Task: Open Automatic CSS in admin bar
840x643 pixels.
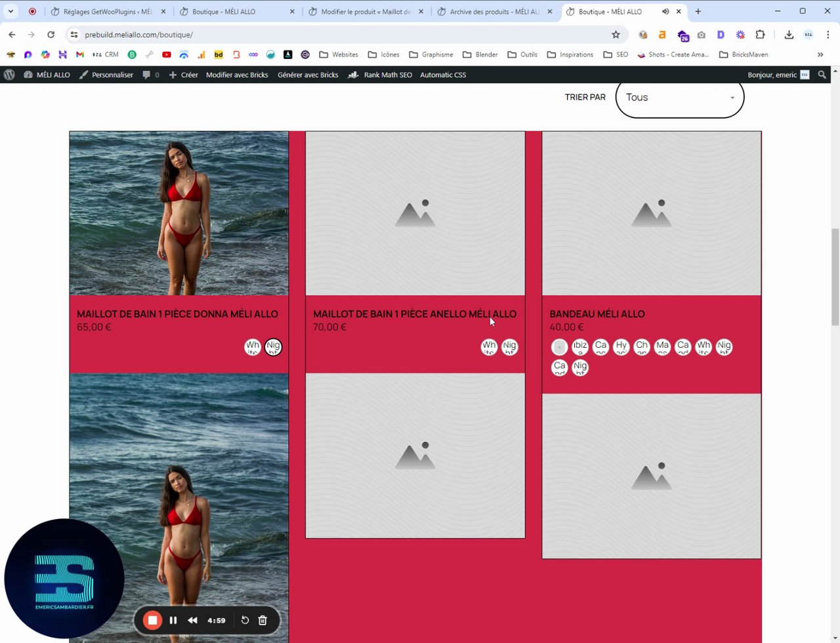Action: click(443, 75)
